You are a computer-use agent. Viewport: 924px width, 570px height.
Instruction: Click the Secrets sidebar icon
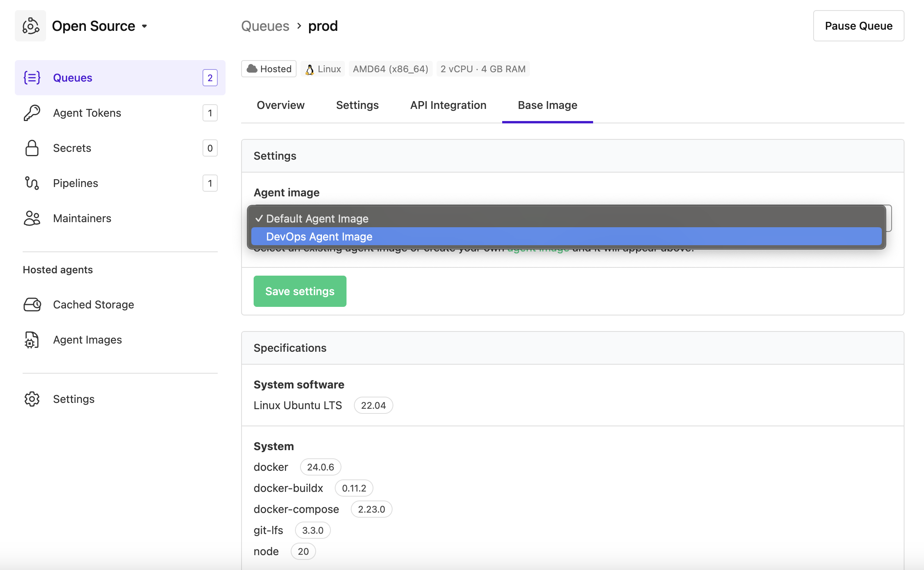point(32,148)
